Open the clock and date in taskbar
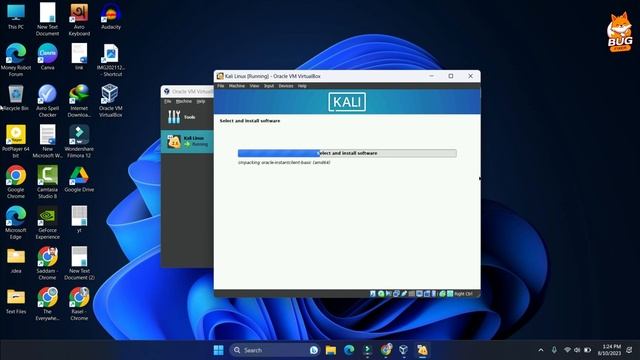 pyautogui.click(x=609, y=350)
